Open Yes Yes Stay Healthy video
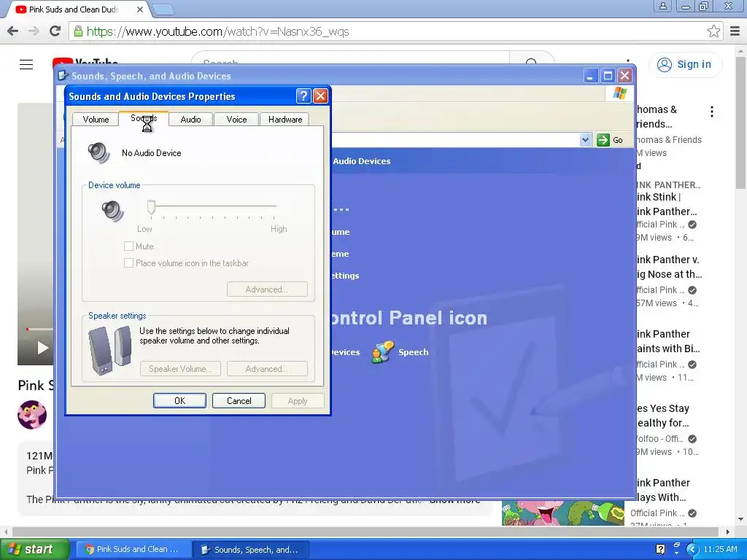Image resolution: width=747 pixels, height=560 pixels. [x=662, y=415]
